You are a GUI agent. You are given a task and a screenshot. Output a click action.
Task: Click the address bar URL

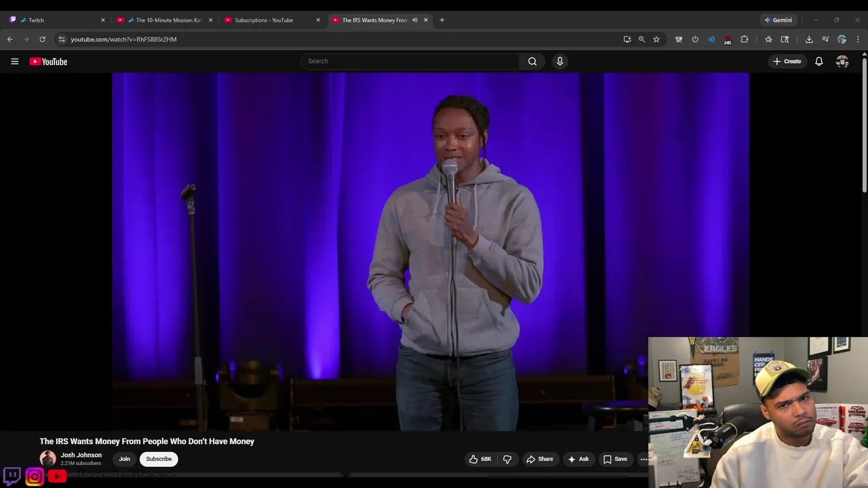(123, 39)
